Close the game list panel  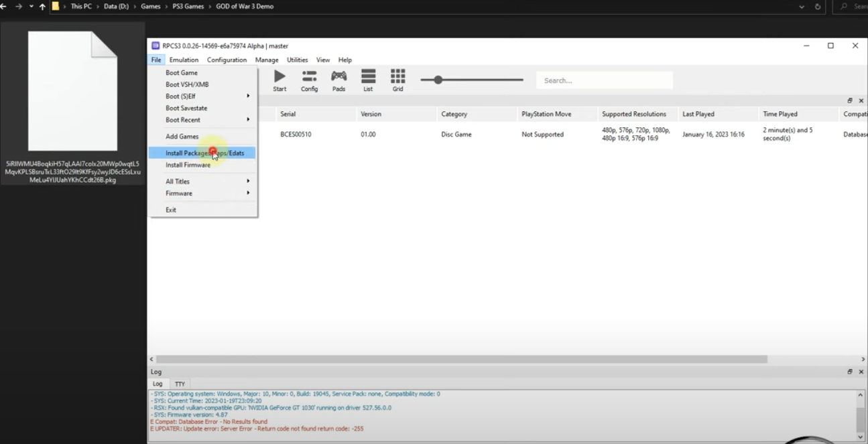click(x=861, y=100)
